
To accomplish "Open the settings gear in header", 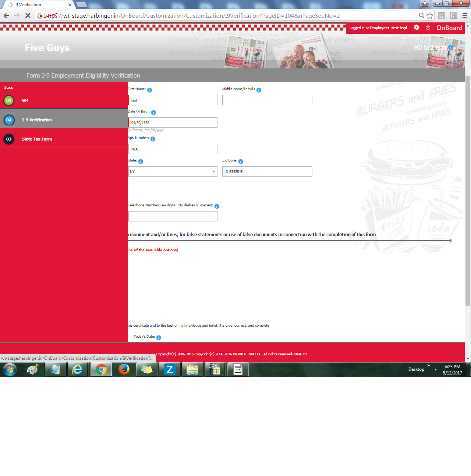I will coord(417,28).
